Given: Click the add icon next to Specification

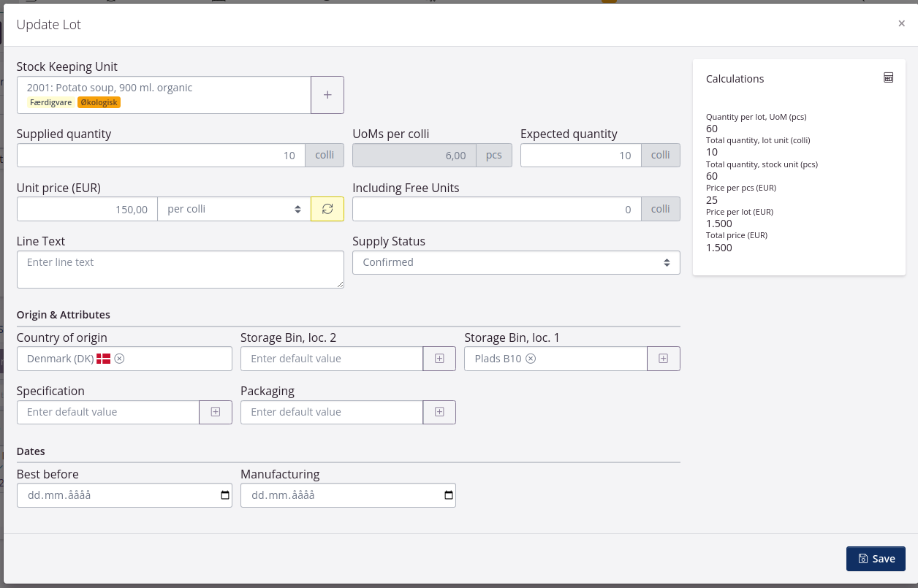Looking at the screenshot, I should click(x=216, y=412).
